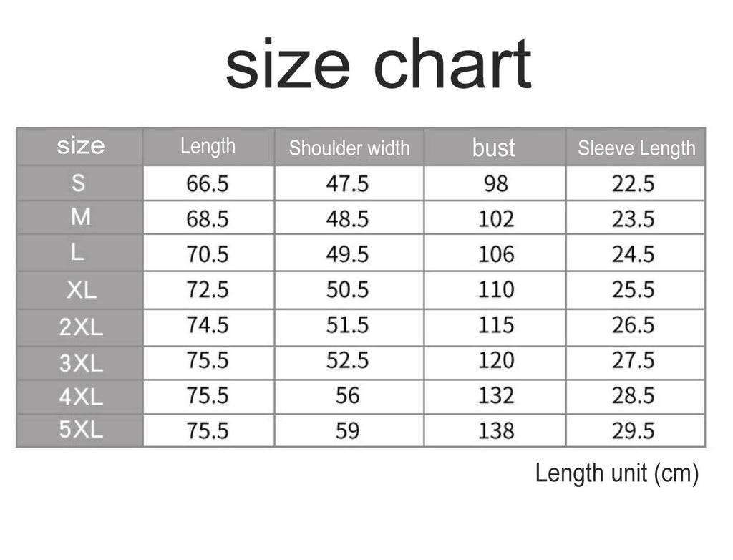Select the 26.5 sleeve length cell
This screenshot has height=560, width=733.
(634, 325)
